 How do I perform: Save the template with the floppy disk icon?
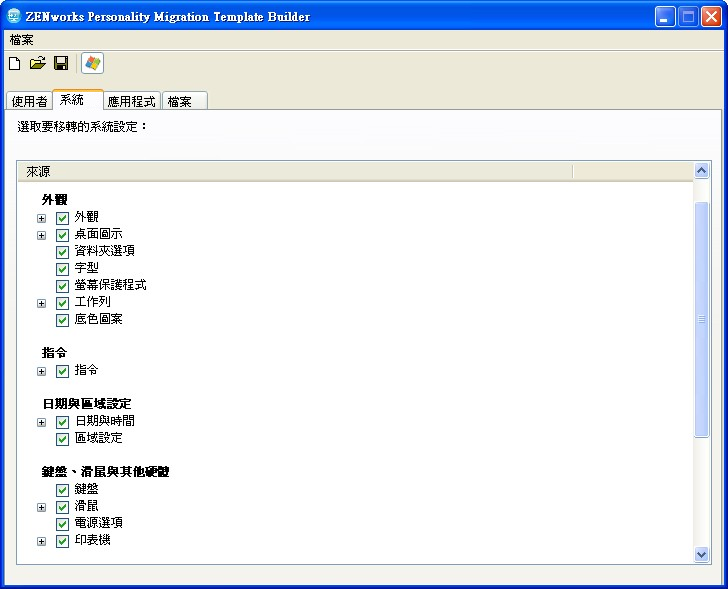(61, 63)
